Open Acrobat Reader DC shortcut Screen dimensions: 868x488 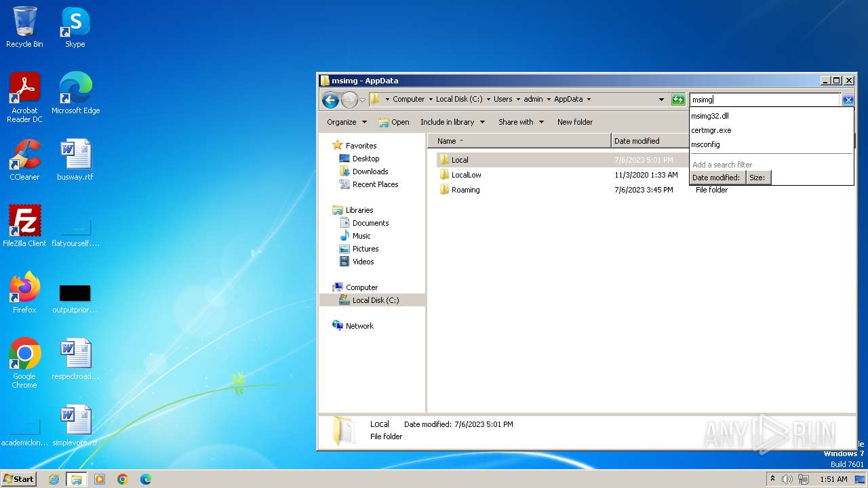tap(24, 97)
